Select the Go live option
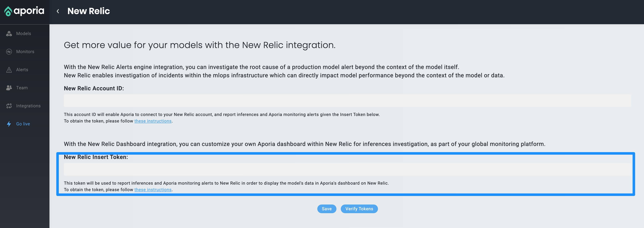The image size is (644, 228). click(x=23, y=124)
